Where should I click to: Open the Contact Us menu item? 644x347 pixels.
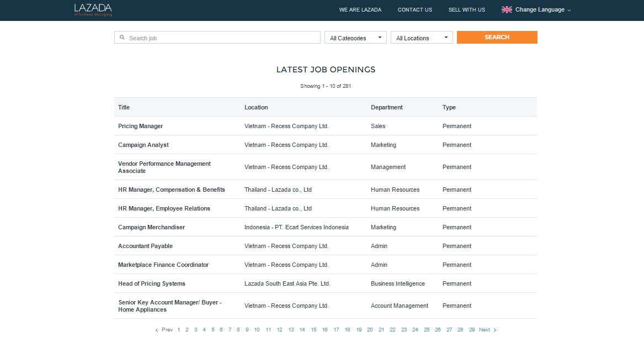pos(415,10)
